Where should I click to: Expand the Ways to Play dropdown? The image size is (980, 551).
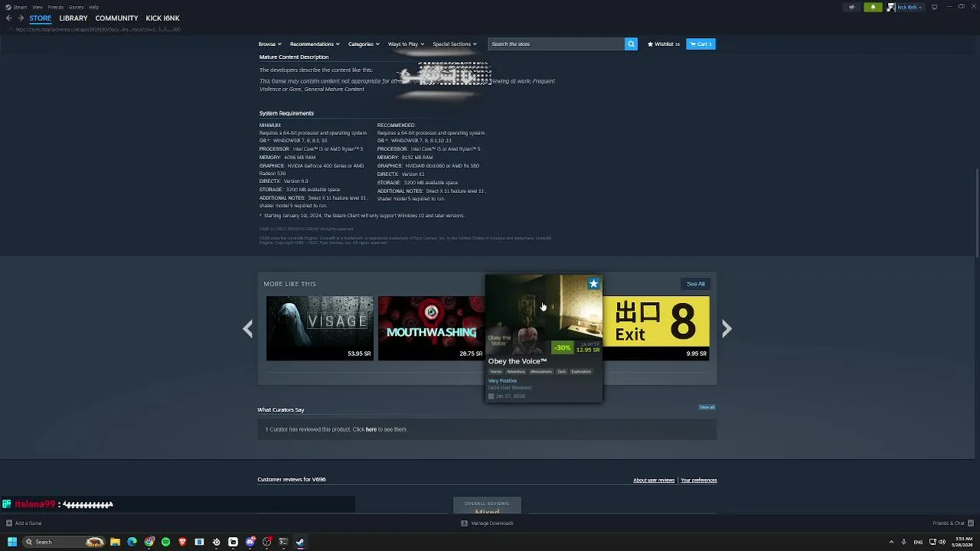pyautogui.click(x=406, y=44)
